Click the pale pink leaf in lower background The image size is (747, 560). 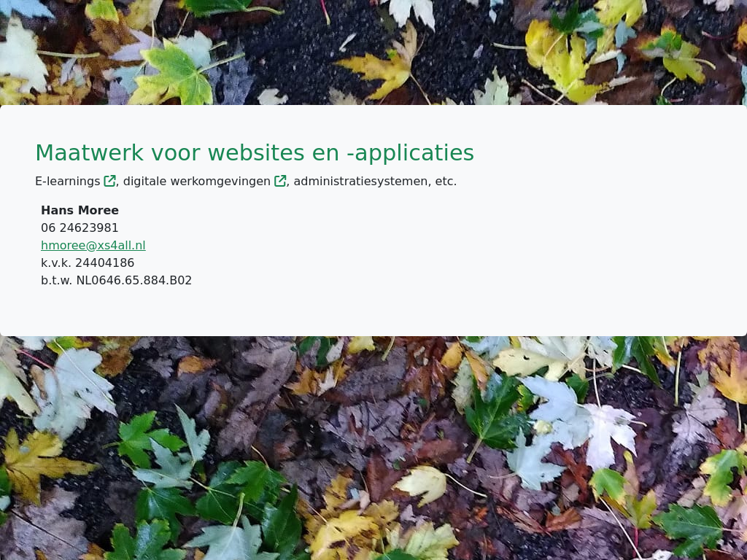pos(609,433)
